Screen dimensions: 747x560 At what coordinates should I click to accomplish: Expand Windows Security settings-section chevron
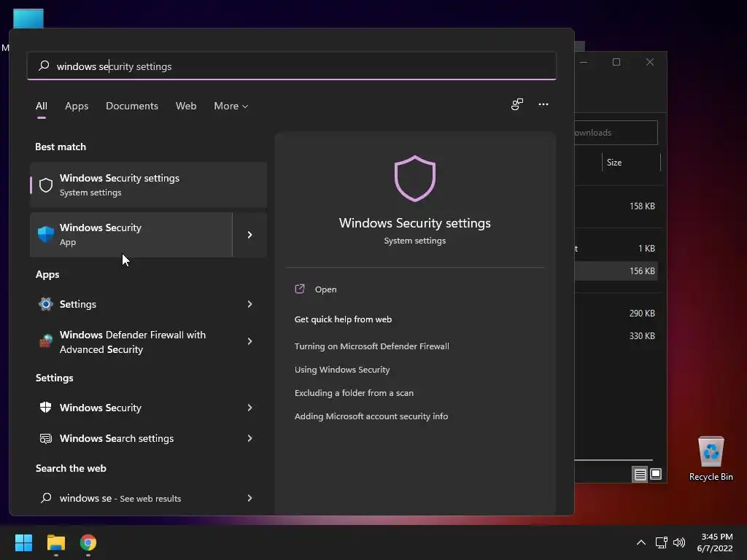249,407
